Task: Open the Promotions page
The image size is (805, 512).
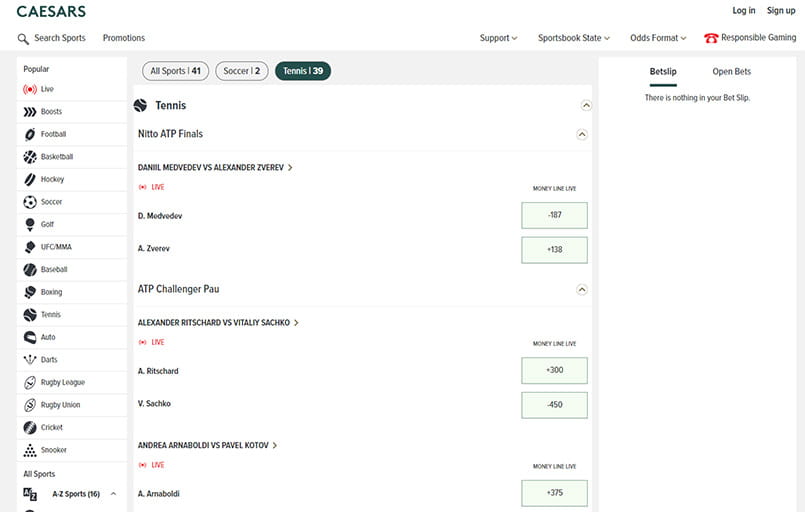Action: pyautogui.click(x=124, y=38)
